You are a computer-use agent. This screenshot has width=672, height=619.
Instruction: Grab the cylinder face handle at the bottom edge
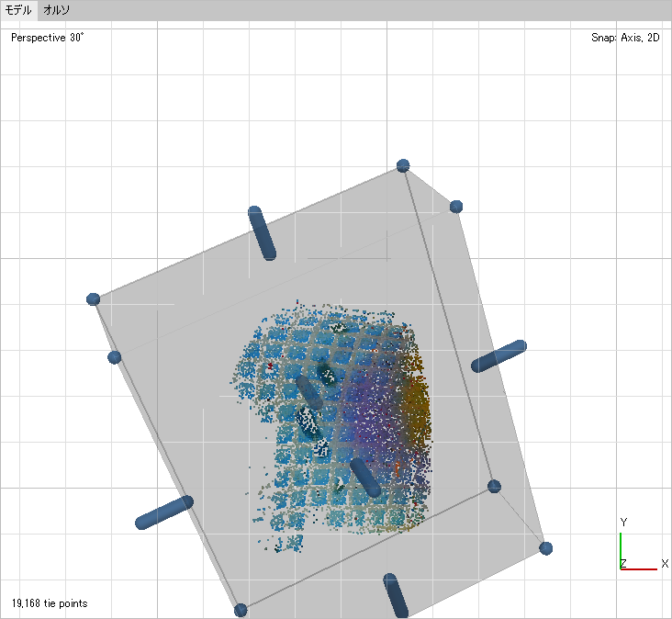pyautogui.click(x=395, y=595)
